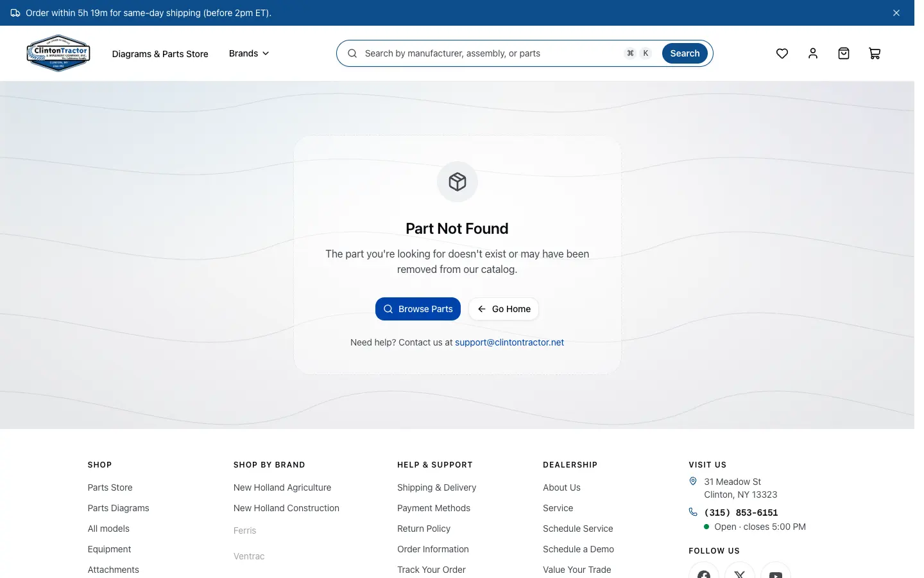Open Attachments footer link
924x578 pixels.
[x=114, y=570]
